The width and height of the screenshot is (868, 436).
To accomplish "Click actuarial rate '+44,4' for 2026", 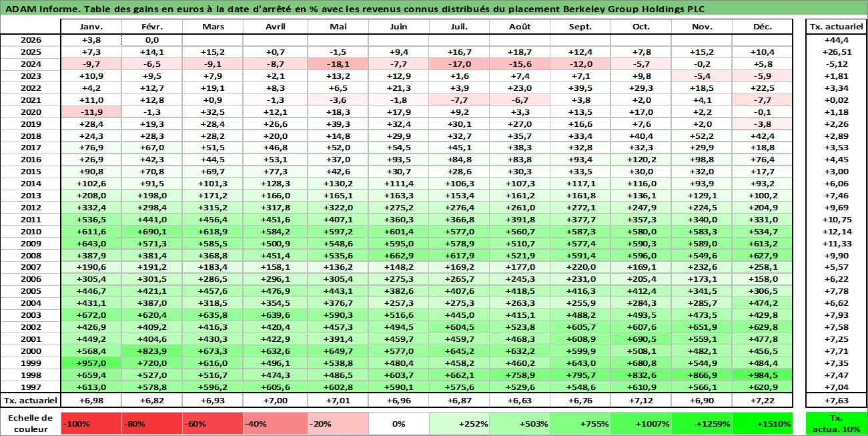I will tap(836, 39).
